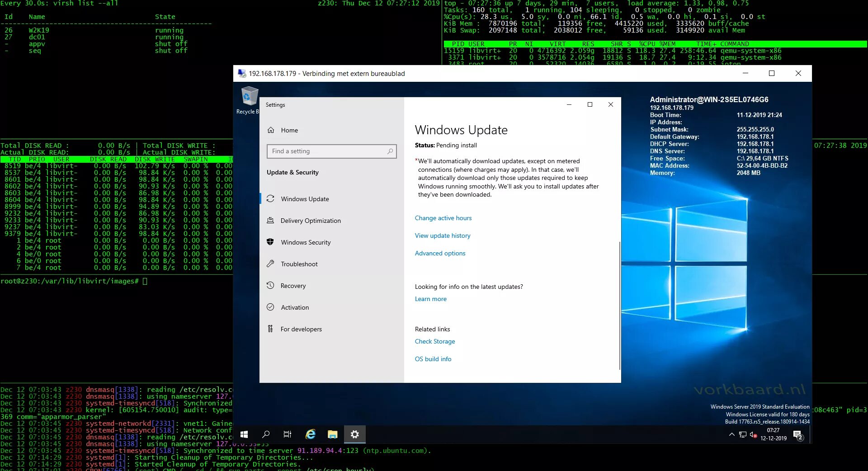Select For developers in the sidebar
Screen dimensions: 868x471
click(332, 329)
